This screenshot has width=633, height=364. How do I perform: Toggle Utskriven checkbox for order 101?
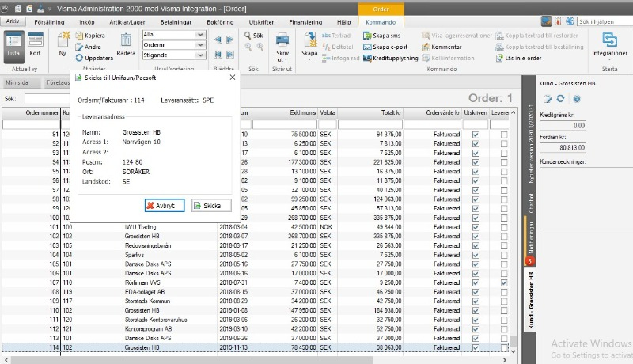tap(476, 227)
